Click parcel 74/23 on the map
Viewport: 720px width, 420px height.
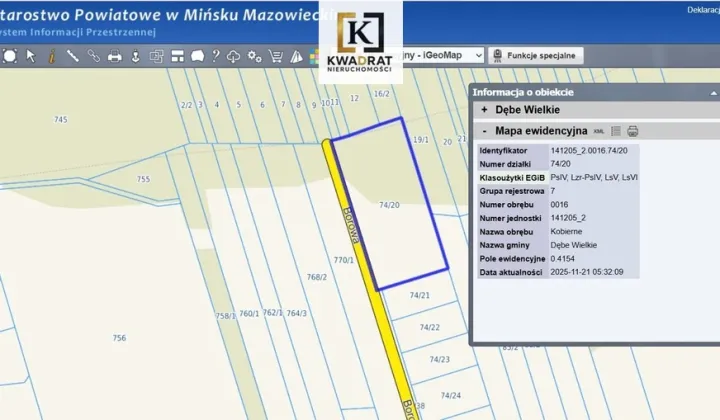pos(439,359)
